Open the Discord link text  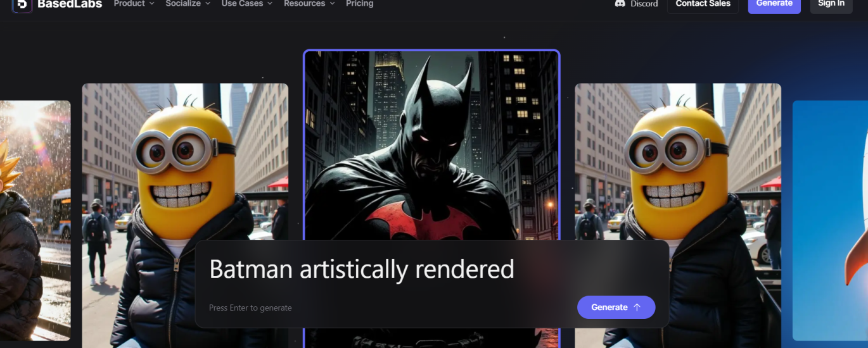[x=644, y=4]
